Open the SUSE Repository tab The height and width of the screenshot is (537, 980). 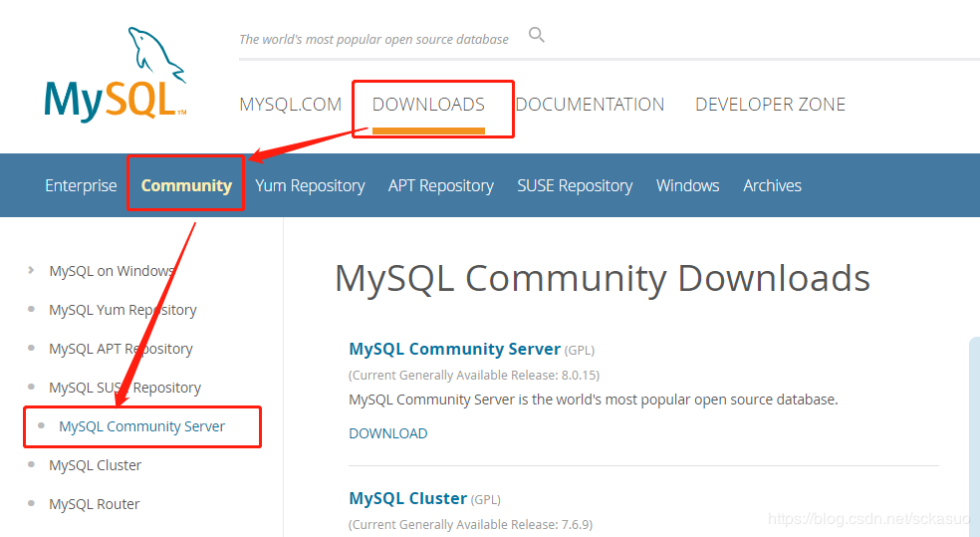pos(575,185)
